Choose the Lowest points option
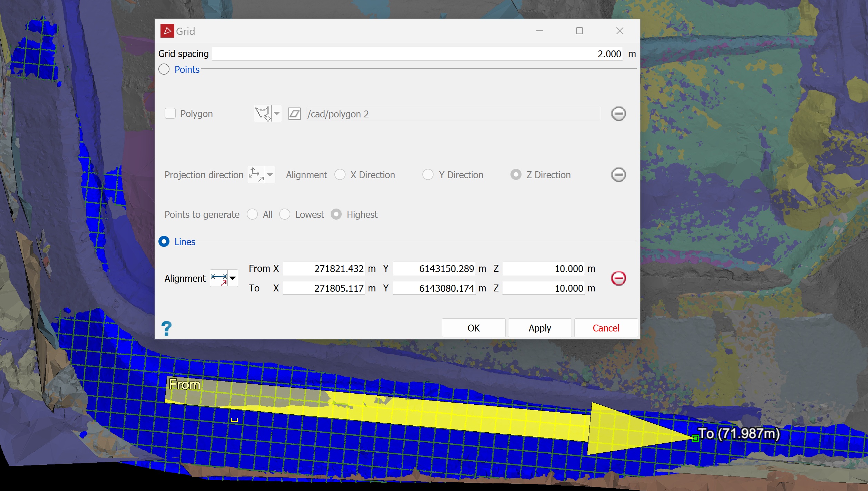This screenshot has height=491, width=868. [x=285, y=214]
